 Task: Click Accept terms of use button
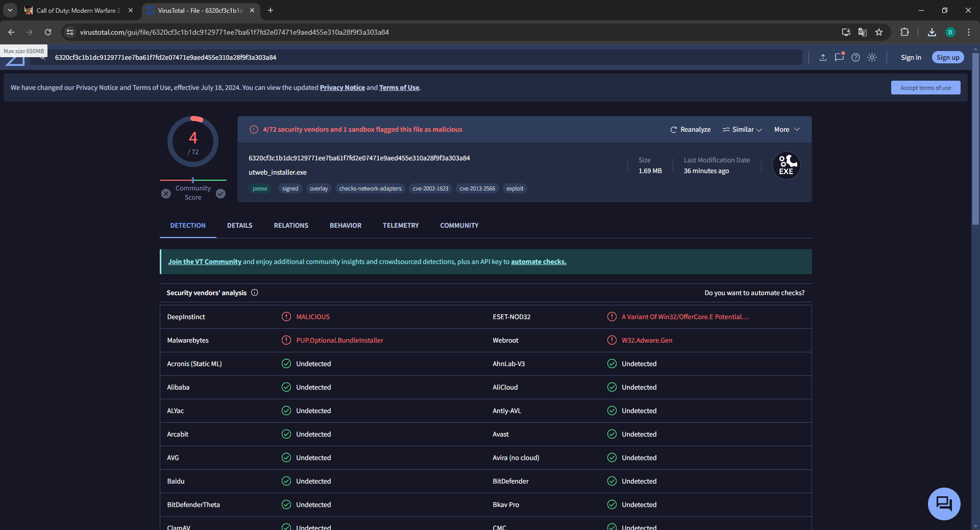pyautogui.click(x=925, y=88)
